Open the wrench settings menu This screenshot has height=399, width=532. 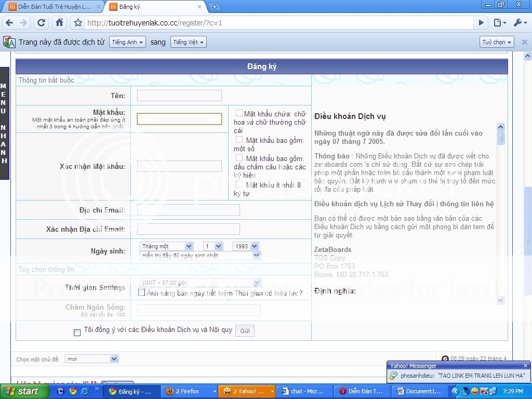(x=520, y=23)
